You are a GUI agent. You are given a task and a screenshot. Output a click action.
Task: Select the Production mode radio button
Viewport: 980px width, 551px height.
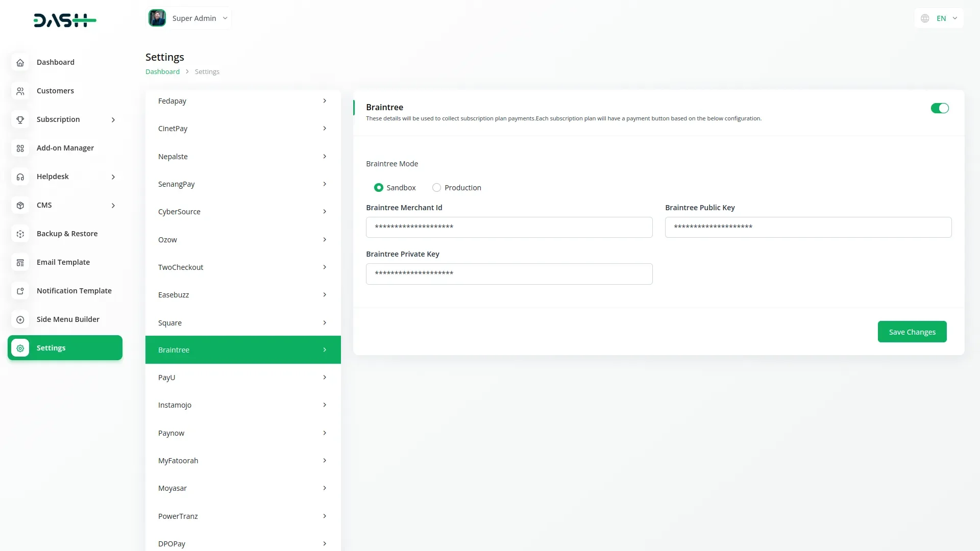(436, 188)
